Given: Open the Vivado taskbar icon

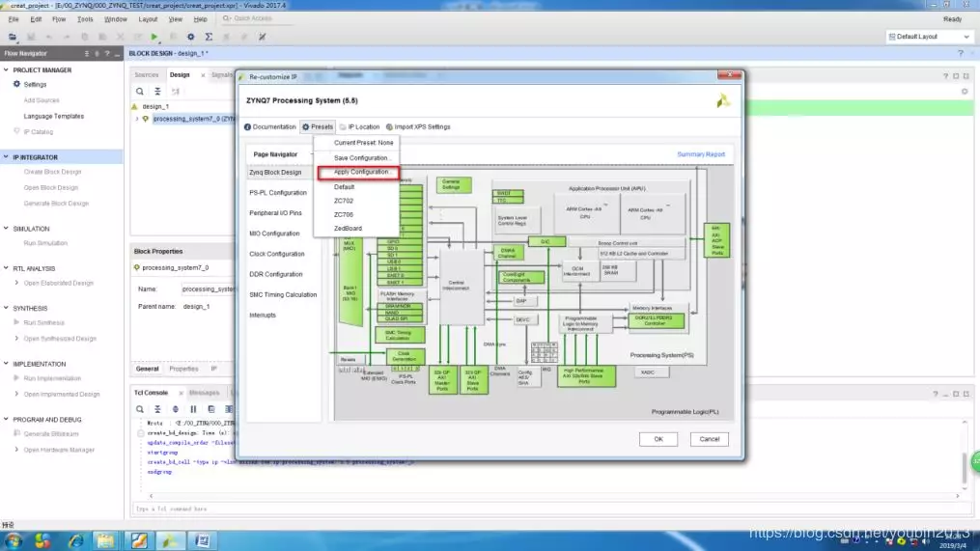Looking at the screenshot, I should click(x=169, y=540).
